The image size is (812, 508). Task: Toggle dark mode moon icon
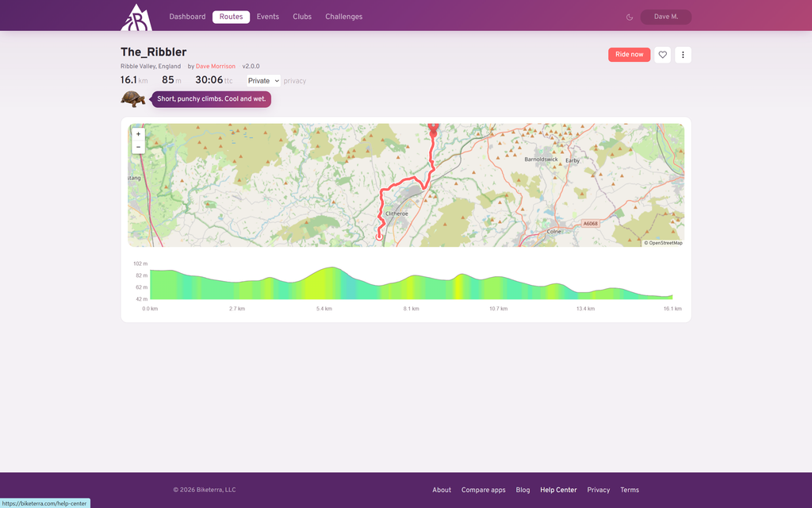(630, 17)
